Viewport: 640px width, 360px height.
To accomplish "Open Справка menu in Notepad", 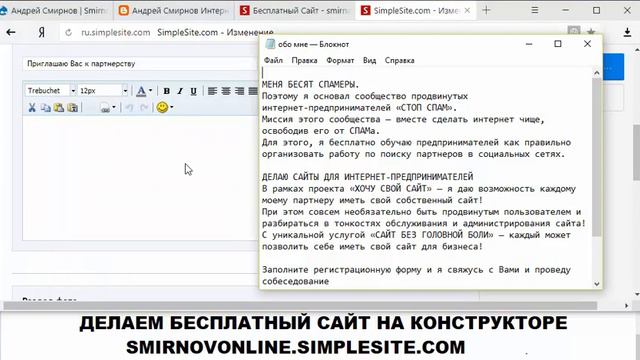I will pos(399,60).
